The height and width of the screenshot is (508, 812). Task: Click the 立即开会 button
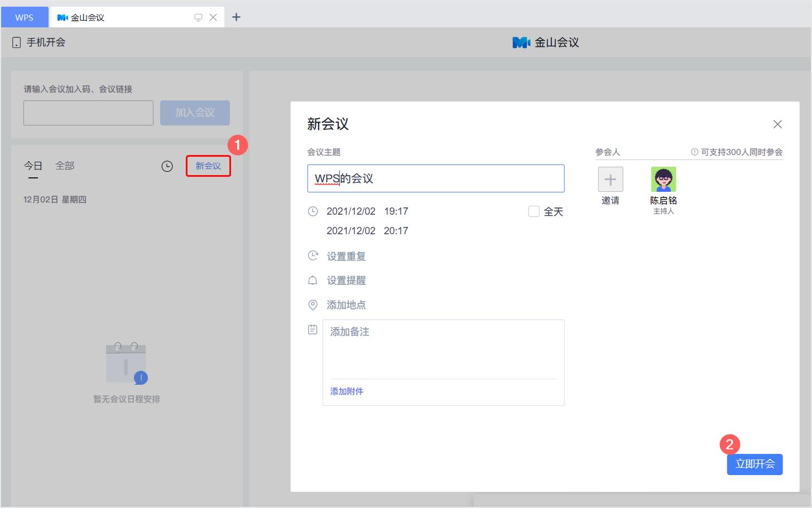(755, 464)
